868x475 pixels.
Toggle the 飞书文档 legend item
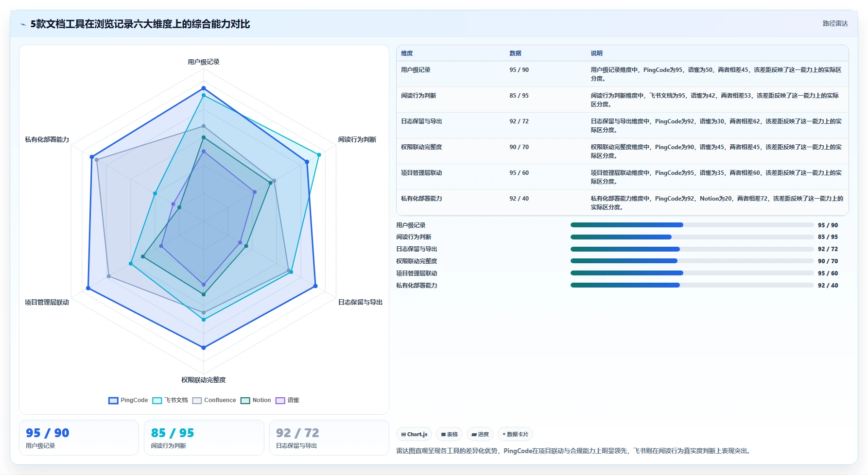(x=170, y=400)
